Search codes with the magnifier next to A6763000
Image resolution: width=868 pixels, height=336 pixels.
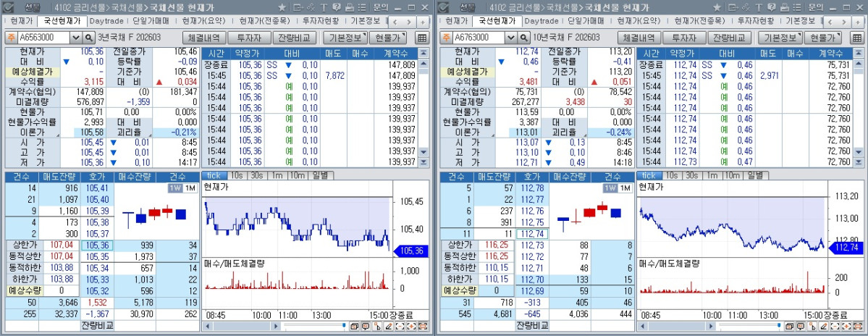[523, 38]
